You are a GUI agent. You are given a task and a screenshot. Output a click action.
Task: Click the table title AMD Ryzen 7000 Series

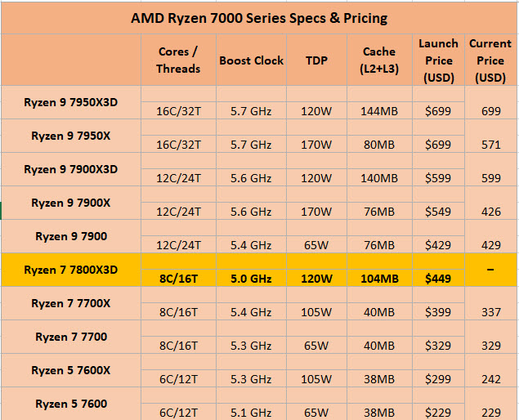[259, 17]
